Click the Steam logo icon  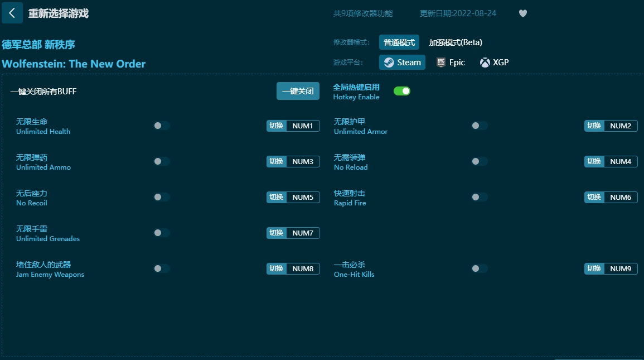coord(389,63)
